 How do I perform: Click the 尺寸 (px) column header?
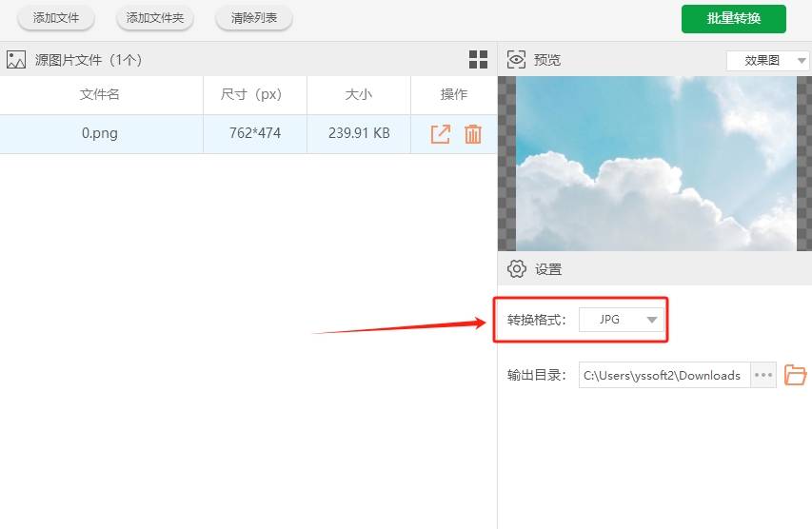tap(255, 95)
